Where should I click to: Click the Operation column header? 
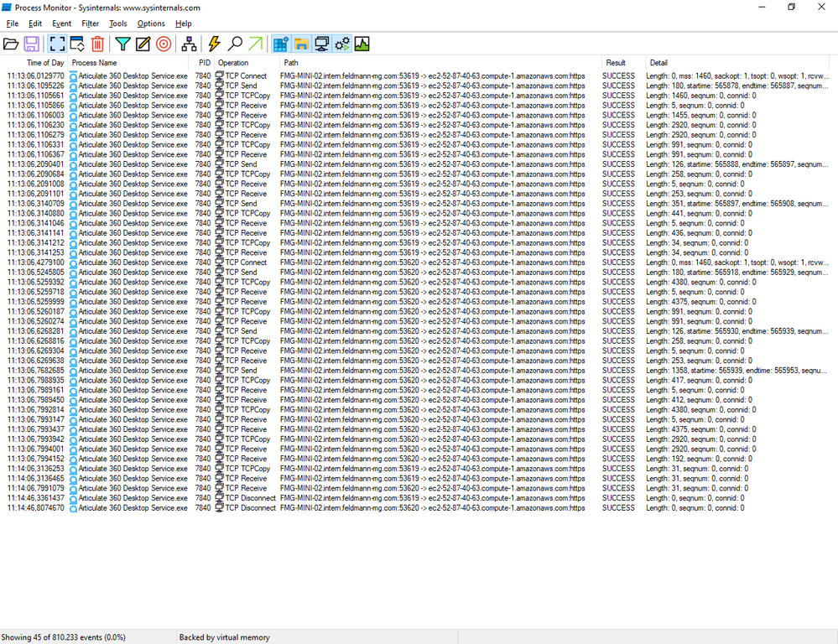pos(247,63)
